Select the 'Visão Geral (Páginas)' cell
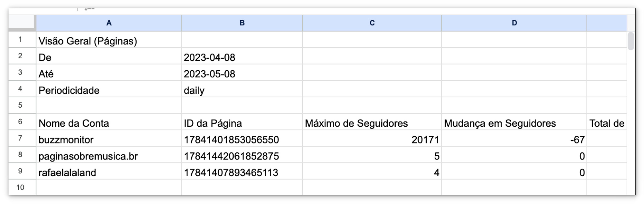 coord(109,41)
